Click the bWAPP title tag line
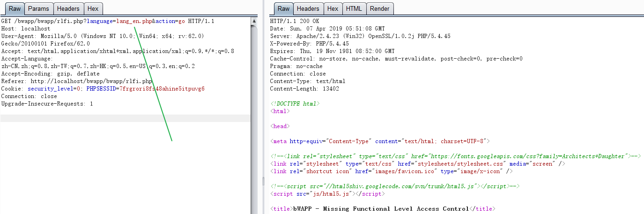The width and height of the screenshot is (644, 214). [x=382, y=209]
